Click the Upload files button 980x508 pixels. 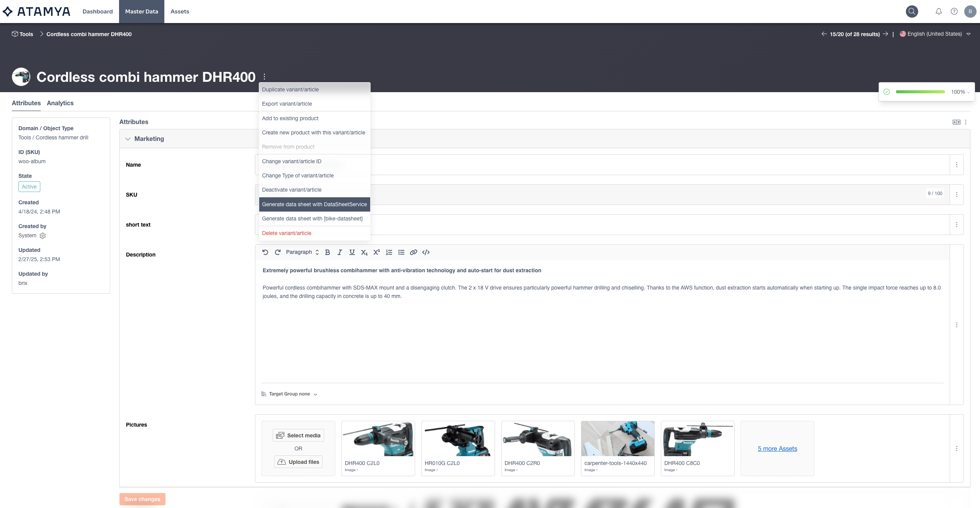point(298,462)
